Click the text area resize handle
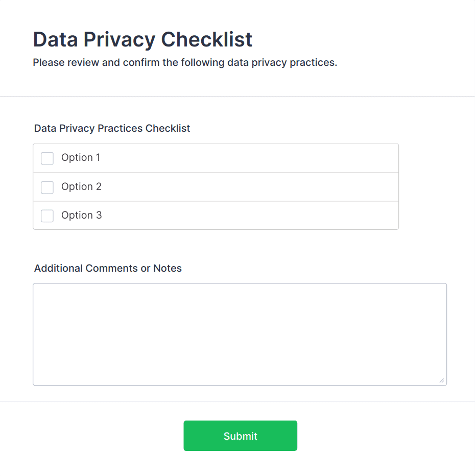This screenshot has height=476, width=475. (x=442, y=380)
